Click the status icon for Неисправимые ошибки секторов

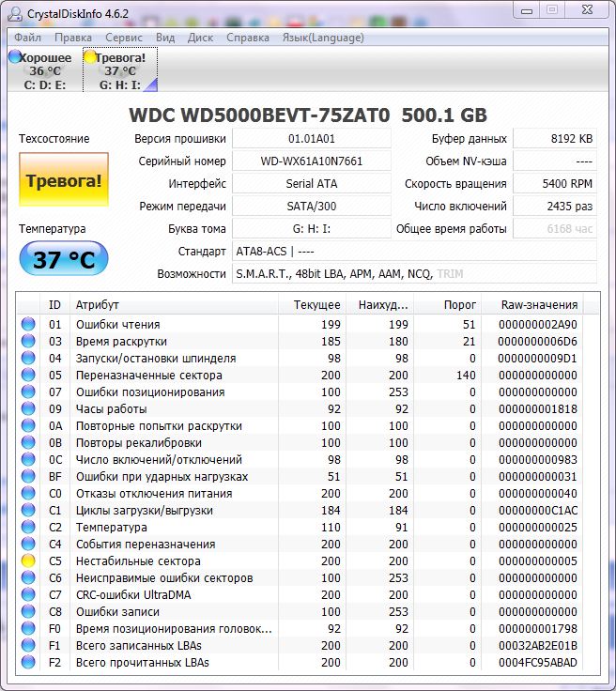[28, 577]
